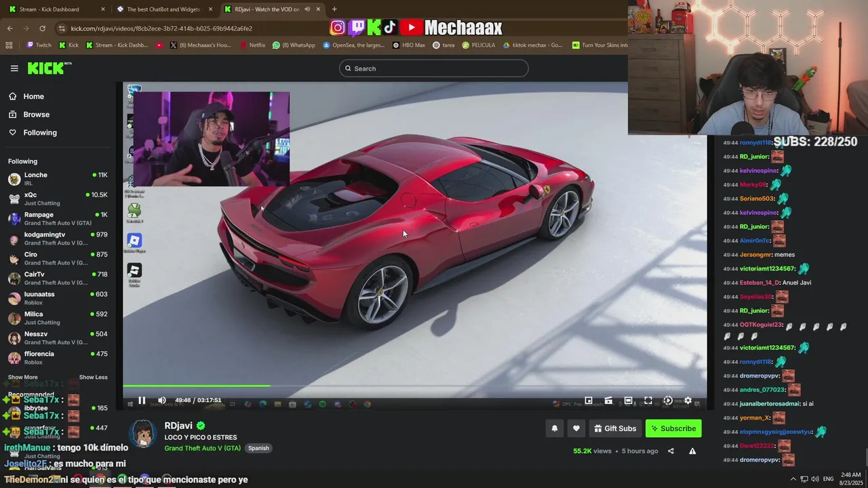This screenshot has width=868, height=488.
Task: Open Lonche channel in Following list
Action: coord(58,179)
